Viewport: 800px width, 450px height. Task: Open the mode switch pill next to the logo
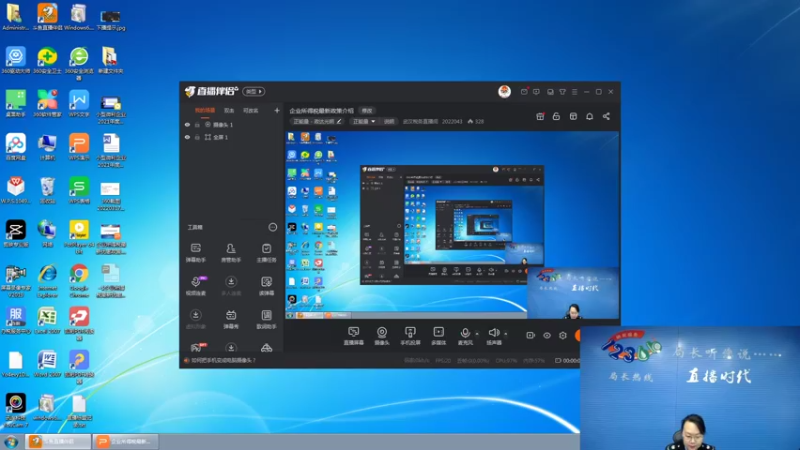click(254, 91)
